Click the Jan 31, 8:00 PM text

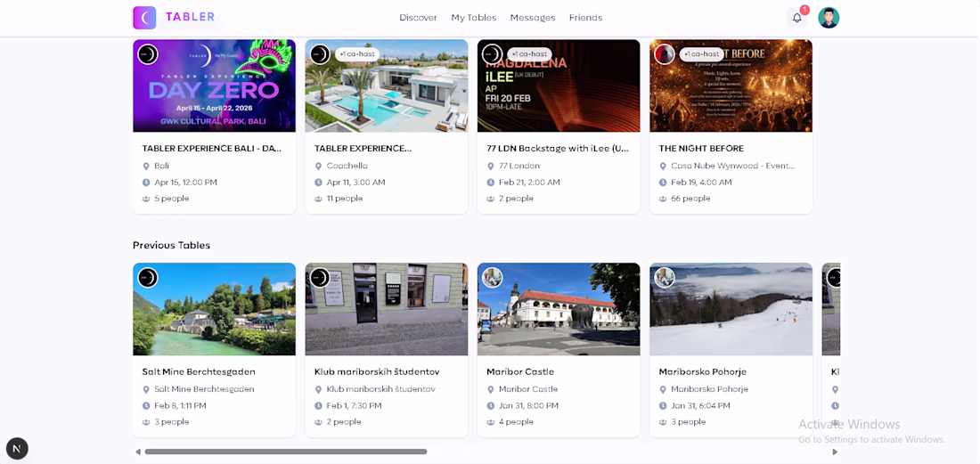click(528, 405)
